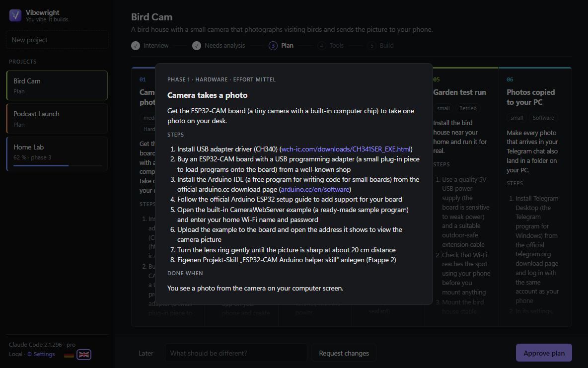Image resolution: width=588 pixels, height=368 pixels.
Task: Click the step 4 circle icon
Action: (321, 46)
